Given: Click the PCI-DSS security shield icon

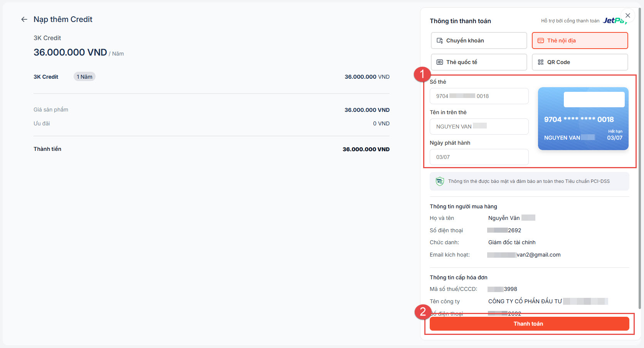Looking at the screenshot, I should pos(439,181).
